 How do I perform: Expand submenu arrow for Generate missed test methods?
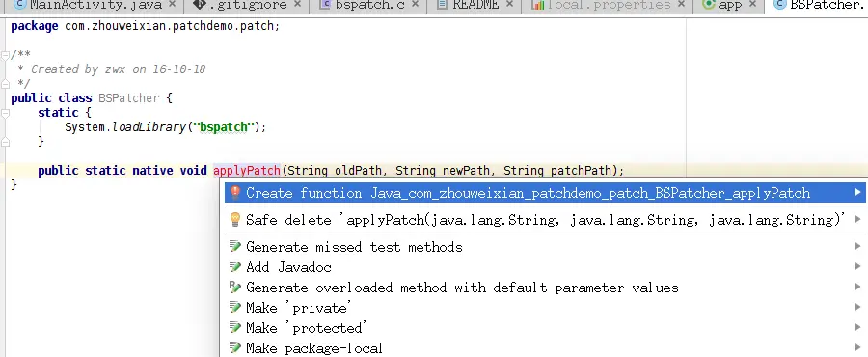[x=858, y=247]
